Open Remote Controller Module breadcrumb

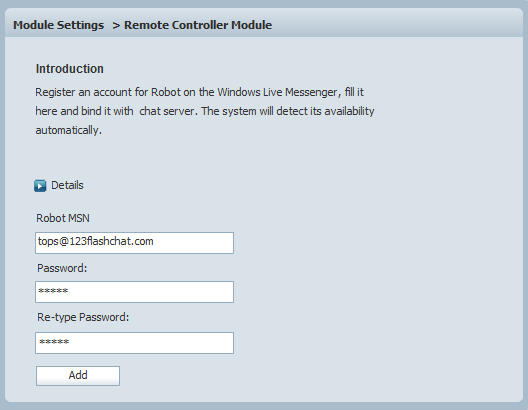[198, 25]
